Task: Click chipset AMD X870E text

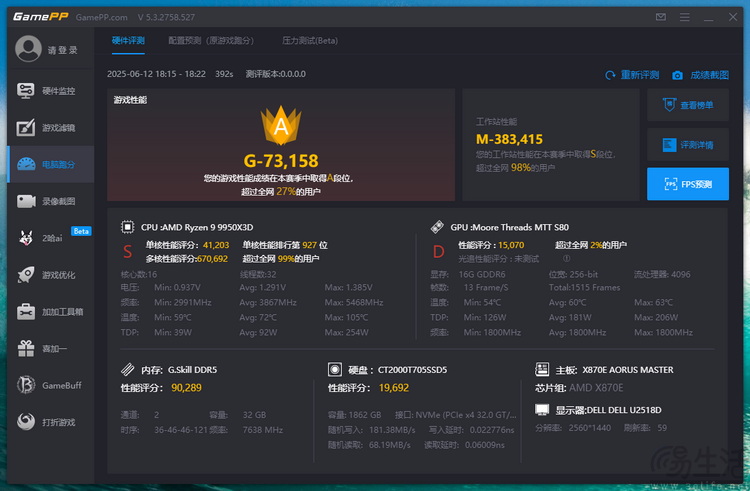Action: (596, 388)
